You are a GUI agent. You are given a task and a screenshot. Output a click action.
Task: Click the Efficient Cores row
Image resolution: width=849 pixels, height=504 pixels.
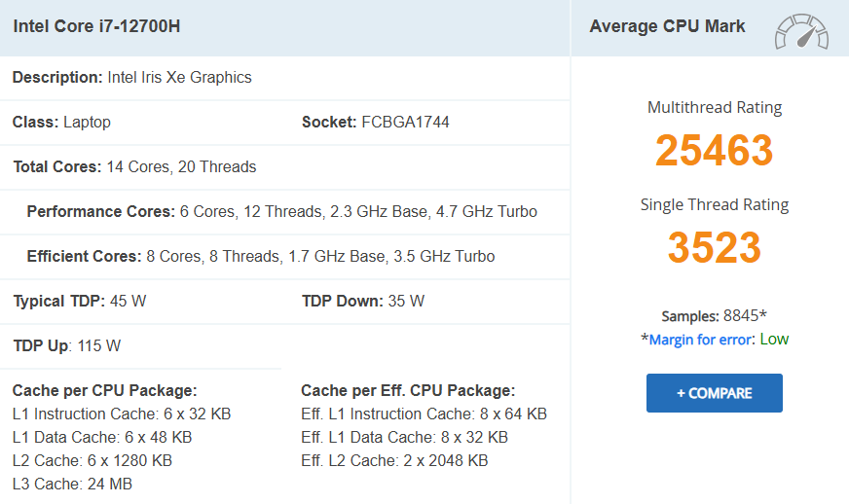click(x=260, y=256)
